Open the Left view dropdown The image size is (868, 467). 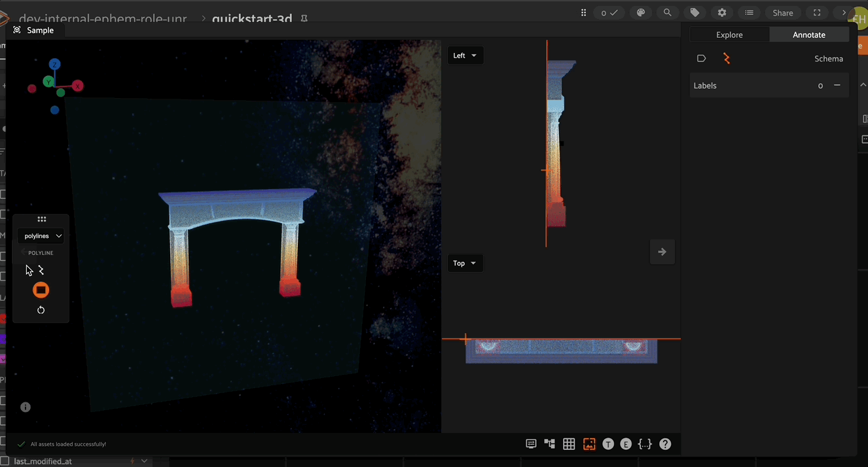pyautogui.click(x=465, y=55)
